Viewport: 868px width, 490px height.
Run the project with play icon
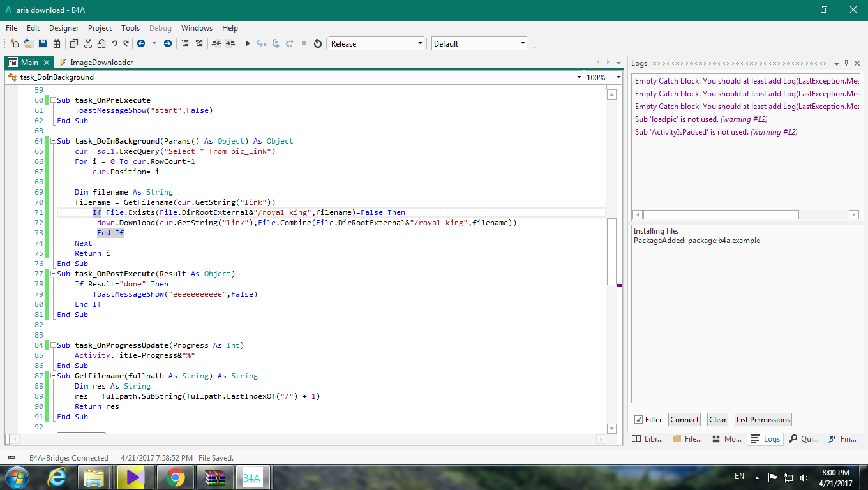pos(248,43)
